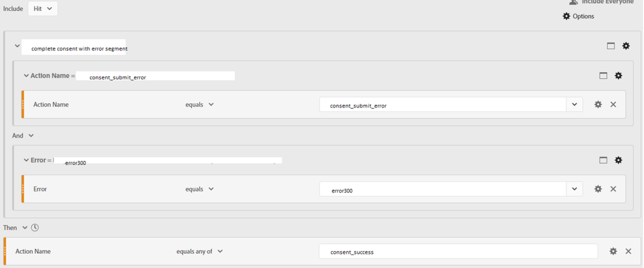Click the consent_success value field
Viewport: 644px width, 268px height.
tap(458, 251)
